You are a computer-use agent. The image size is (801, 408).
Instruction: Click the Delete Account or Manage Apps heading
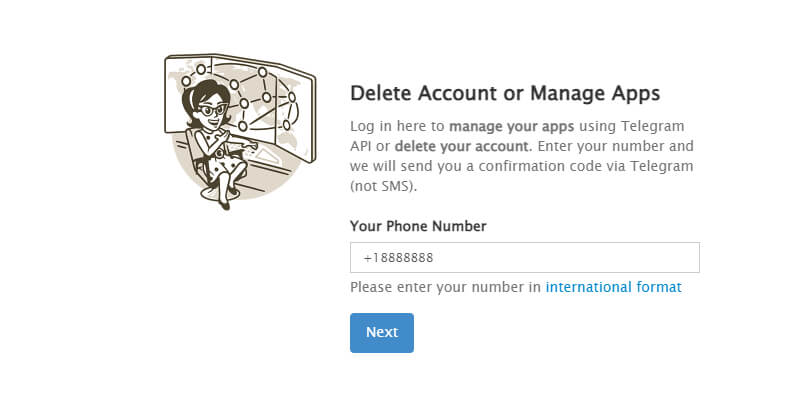tap(505, 94)
